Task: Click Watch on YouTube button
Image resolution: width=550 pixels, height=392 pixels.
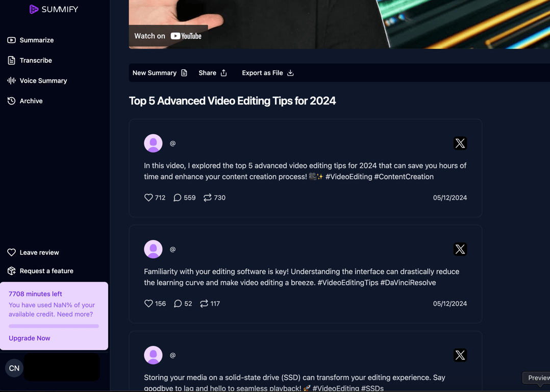Action: pyautogui.click(x=168, y=36)
